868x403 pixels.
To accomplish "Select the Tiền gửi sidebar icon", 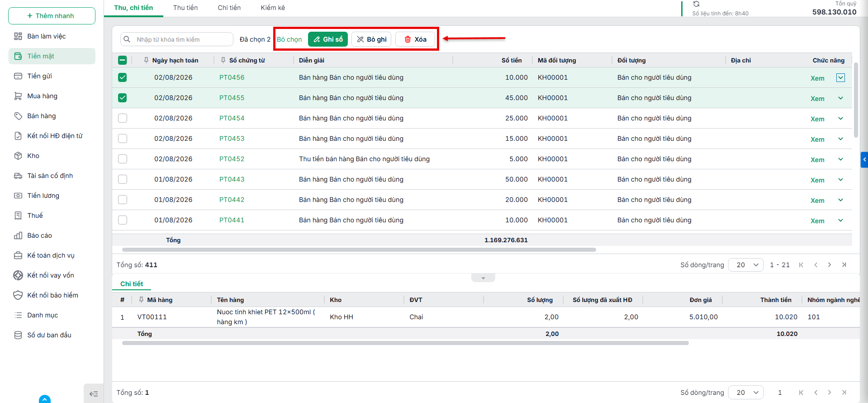I will pyautogui.click(x=18, y=76).
